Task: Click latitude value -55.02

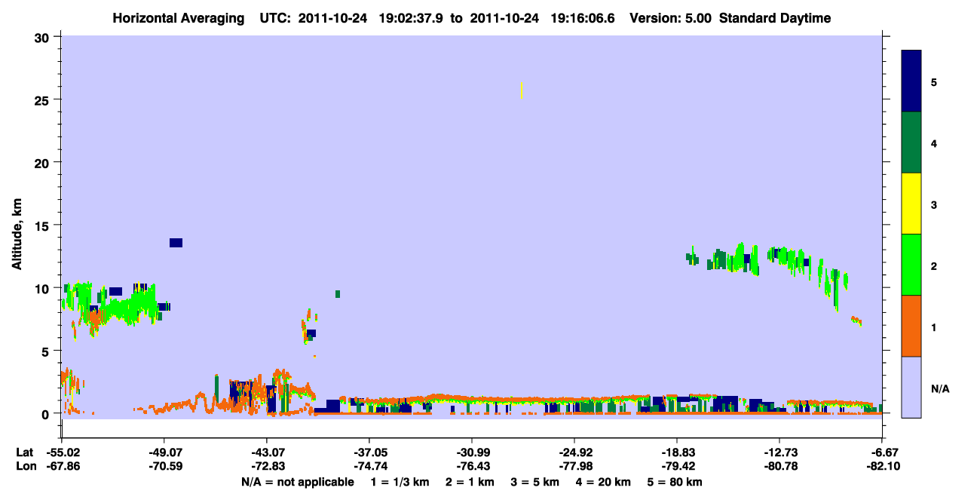Action: pos(62,452)
